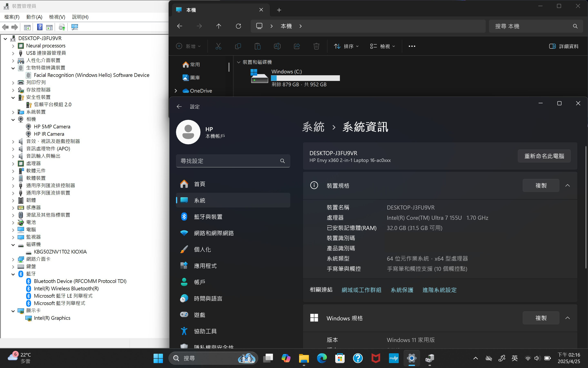The image size is (588, 368).
Task: Go back in File Explorer
Action: point(179,26)
